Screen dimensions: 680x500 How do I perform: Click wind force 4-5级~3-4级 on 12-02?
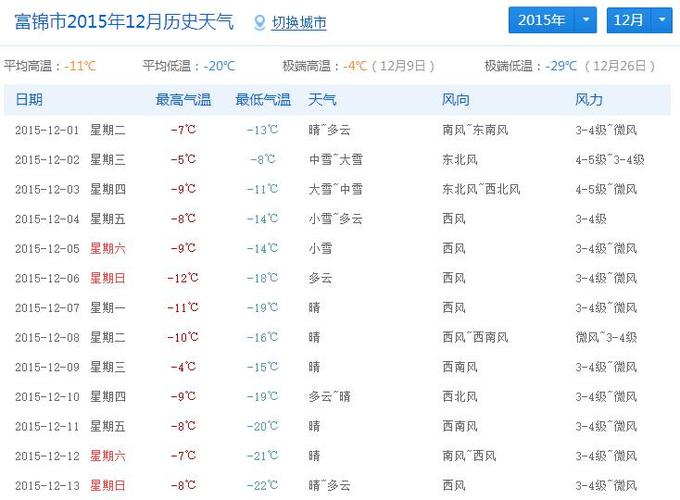[610, 160]
